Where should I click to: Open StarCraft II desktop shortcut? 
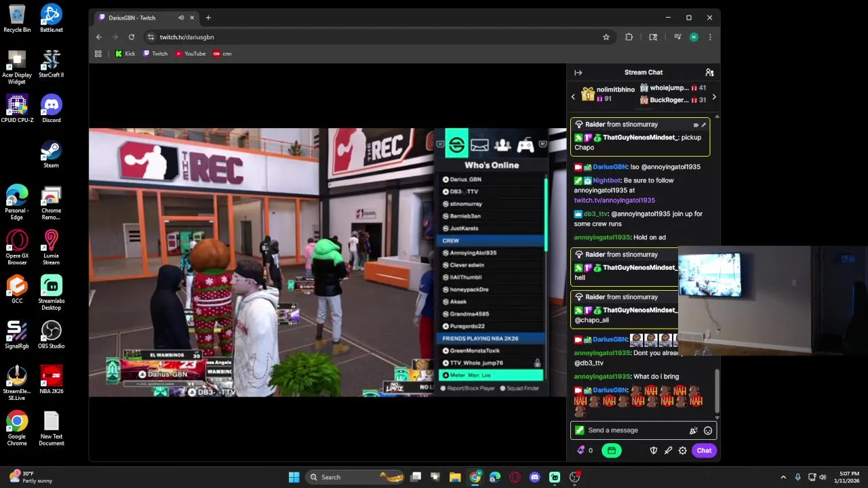52,64
